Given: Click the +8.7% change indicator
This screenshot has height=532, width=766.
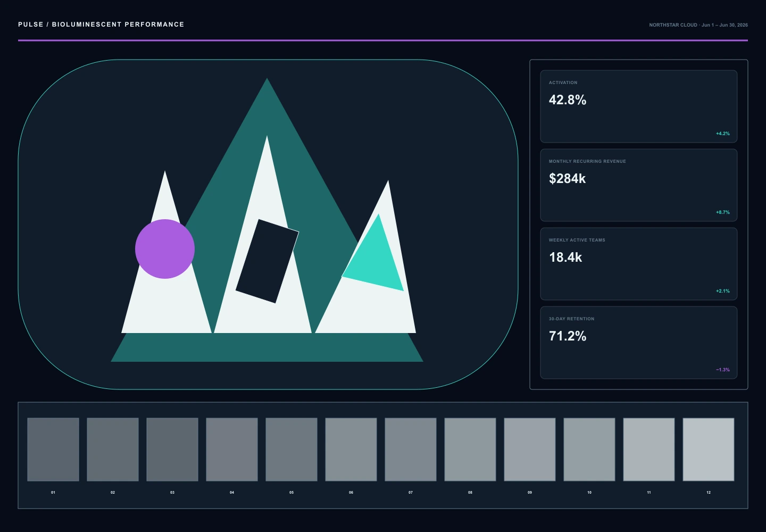Looking at the screenshot, I should [723, 212].
